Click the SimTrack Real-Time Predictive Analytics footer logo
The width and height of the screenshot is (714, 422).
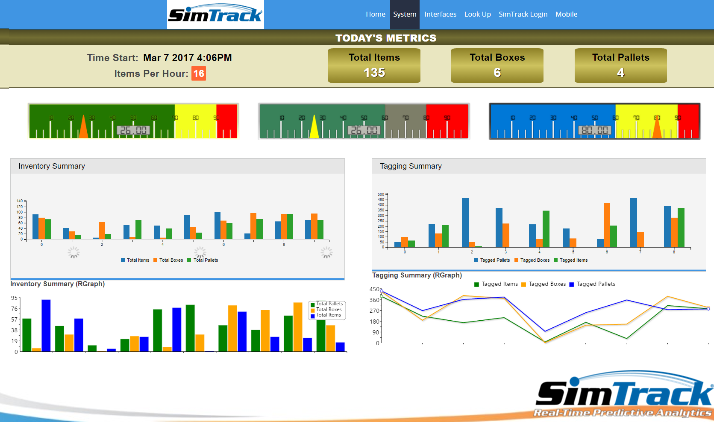tap(622, 399)
